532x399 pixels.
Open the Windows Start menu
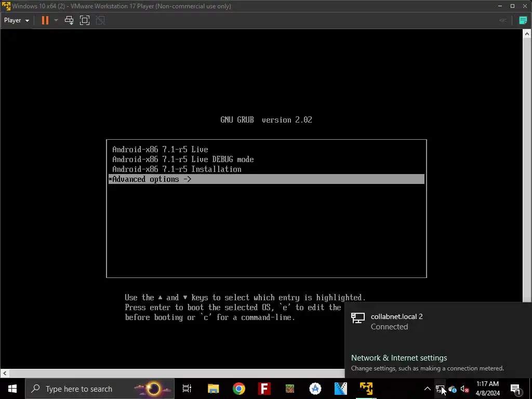tap(12, 389)
